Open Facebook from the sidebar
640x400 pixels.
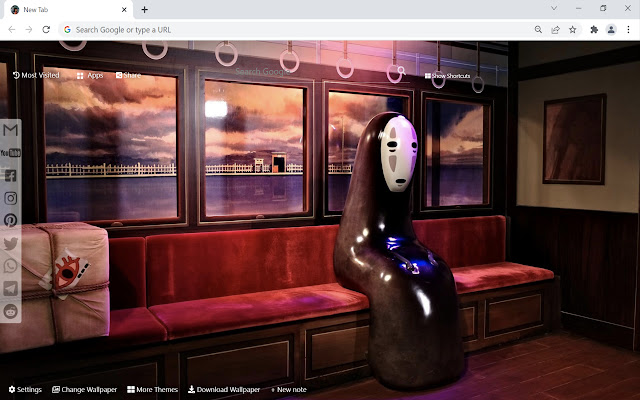coord(10,176)
